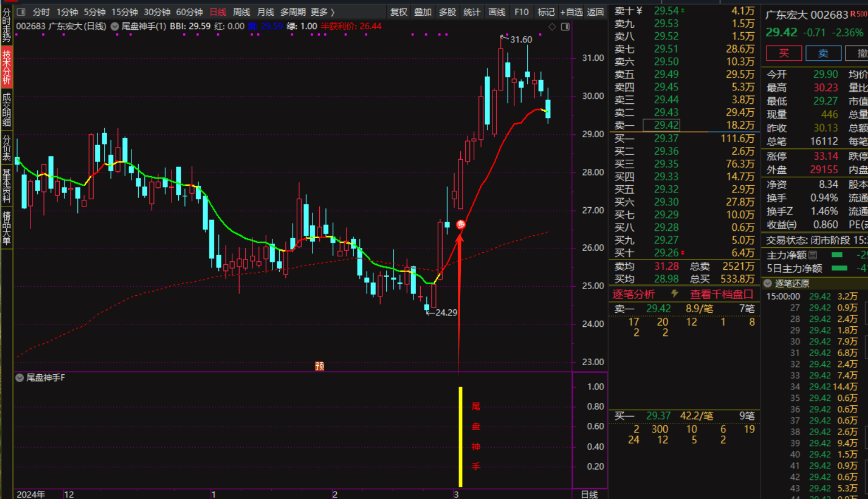Screen dimensions: 868x499
Task: Open the list icon next to 主力净额
Action: click(x=813, y=255)
